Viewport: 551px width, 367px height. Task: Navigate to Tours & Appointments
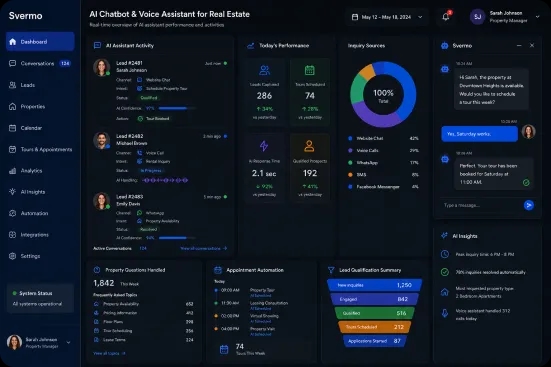coord(40,149)
